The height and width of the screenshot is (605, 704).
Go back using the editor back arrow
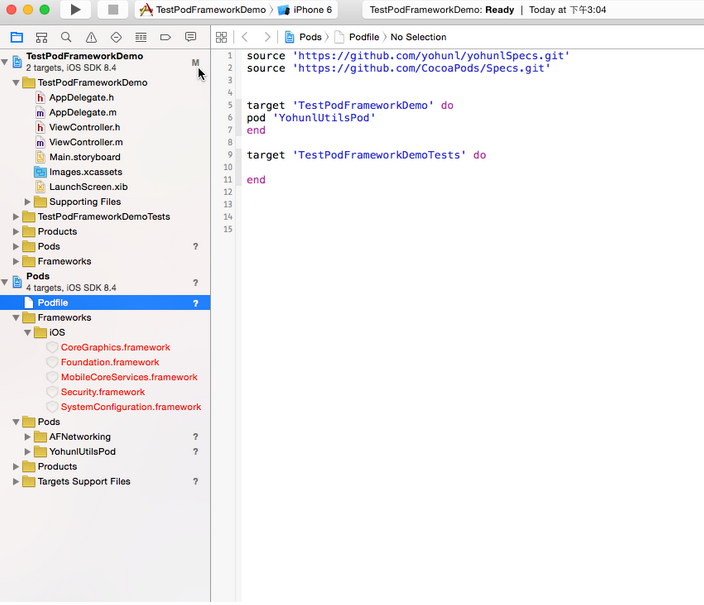(245, 37)
